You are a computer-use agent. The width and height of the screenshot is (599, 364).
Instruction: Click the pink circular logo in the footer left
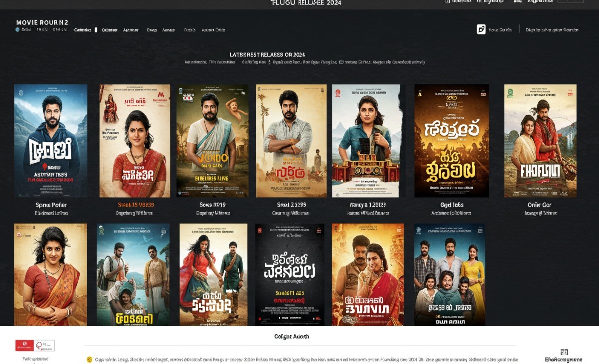[40, 346]
